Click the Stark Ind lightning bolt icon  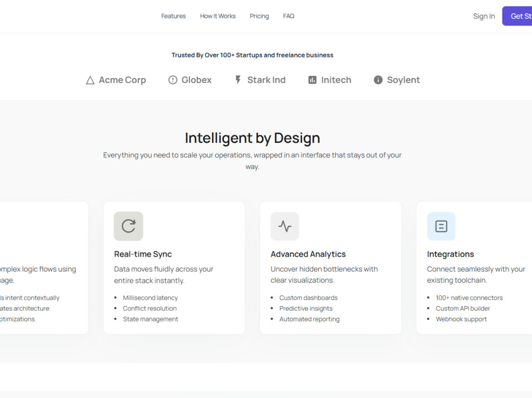click(x=238, y=80)
